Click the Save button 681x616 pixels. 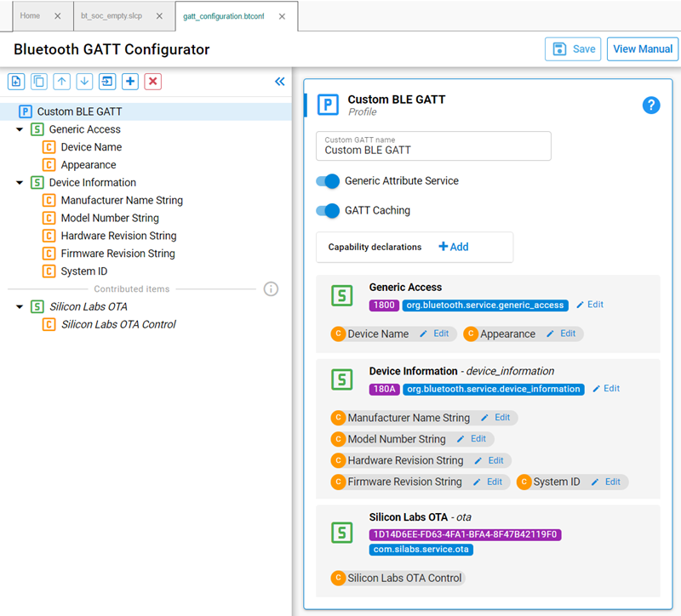pyautogui.click(x=573, y=49)
